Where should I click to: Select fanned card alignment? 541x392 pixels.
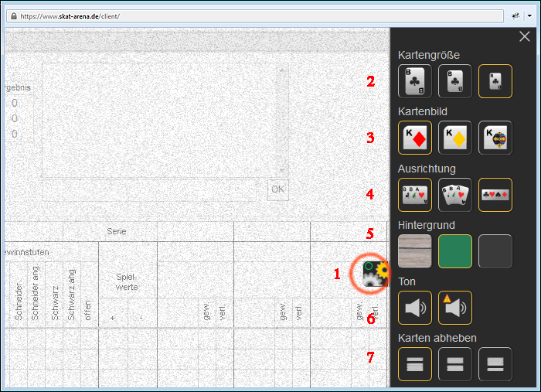[x=454, y=195]
